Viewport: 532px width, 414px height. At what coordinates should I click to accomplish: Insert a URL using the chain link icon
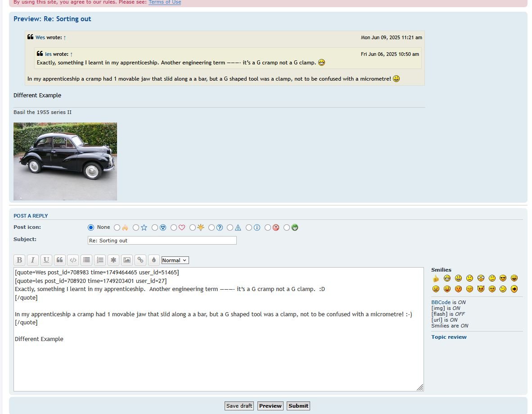(140, 260)
